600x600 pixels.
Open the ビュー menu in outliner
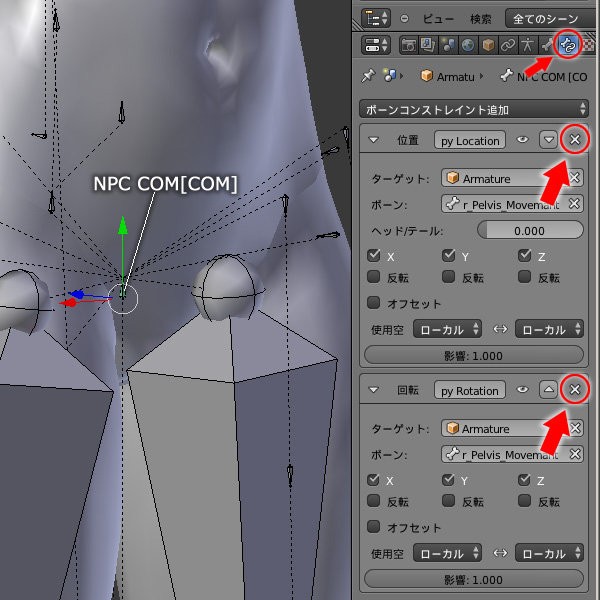tap(438, 19)
